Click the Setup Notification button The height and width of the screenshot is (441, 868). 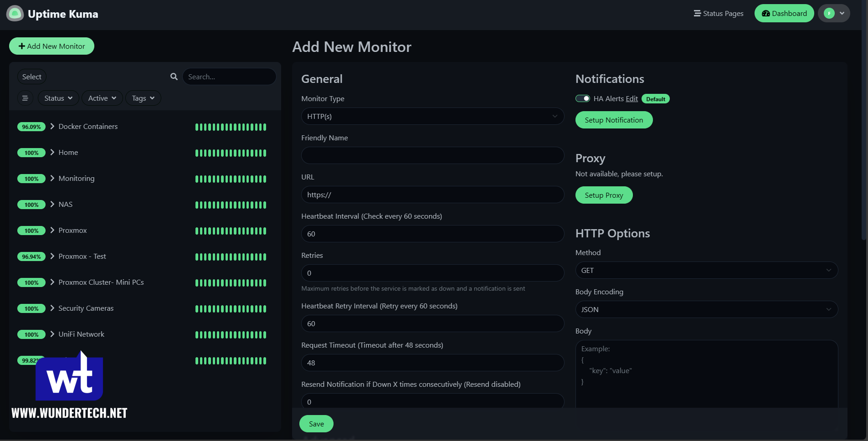tap(614, 120)
